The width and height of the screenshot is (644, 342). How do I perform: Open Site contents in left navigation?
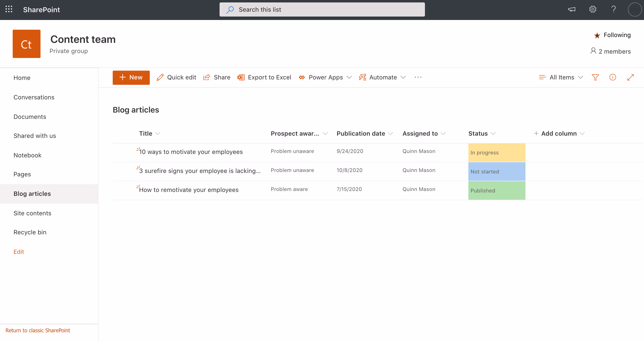[32, 213]
